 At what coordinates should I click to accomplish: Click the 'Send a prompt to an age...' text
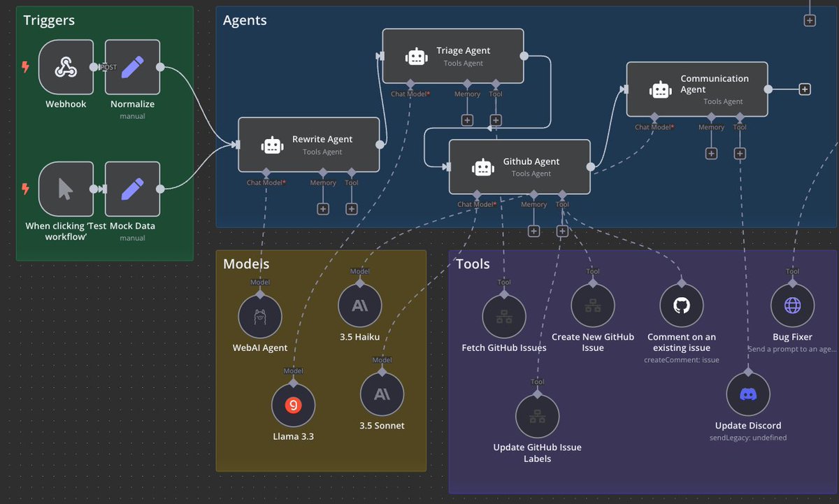click(x=792, y=349)
